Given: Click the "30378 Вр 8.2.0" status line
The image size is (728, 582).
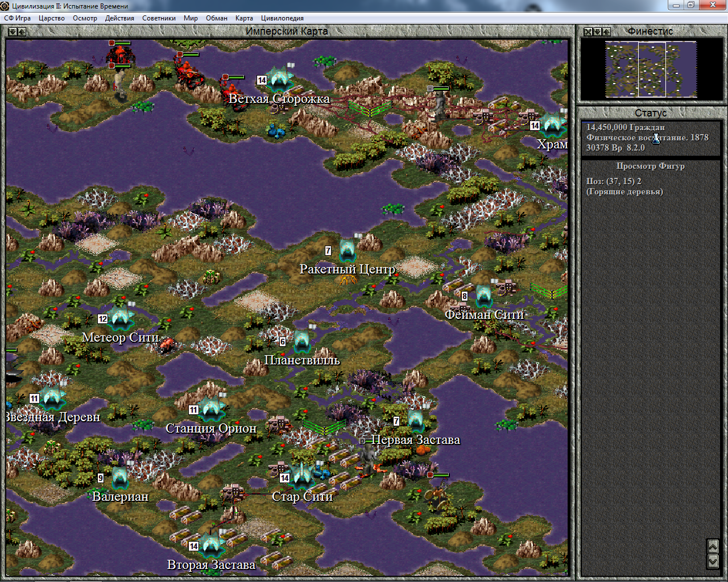Looking at the screenshot, I should click(x=615, y=148).
